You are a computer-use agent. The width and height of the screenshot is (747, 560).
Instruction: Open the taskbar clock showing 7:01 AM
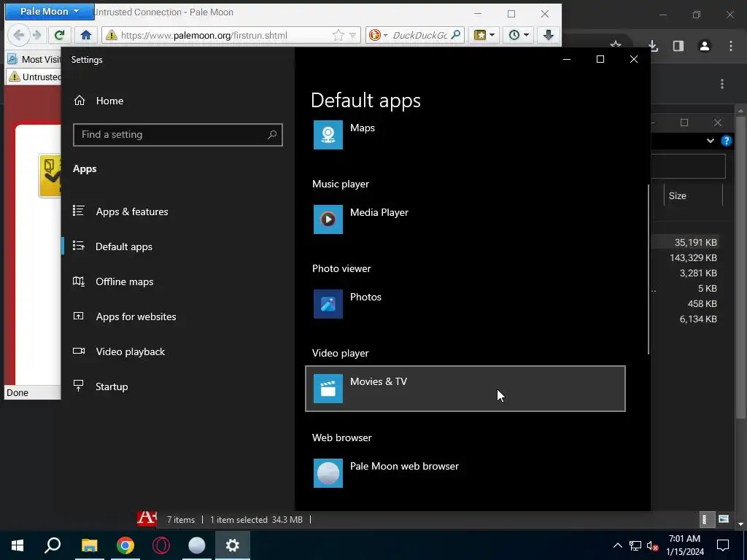684,545
